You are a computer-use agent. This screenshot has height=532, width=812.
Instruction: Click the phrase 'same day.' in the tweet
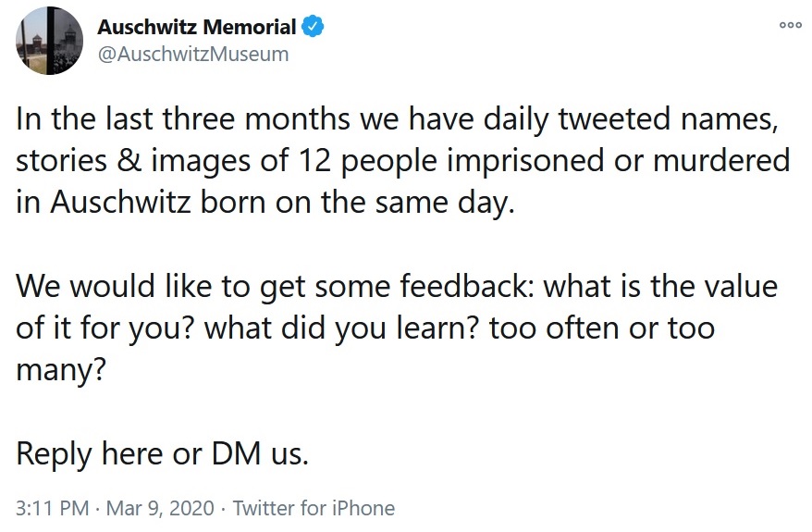click(445, 203)
